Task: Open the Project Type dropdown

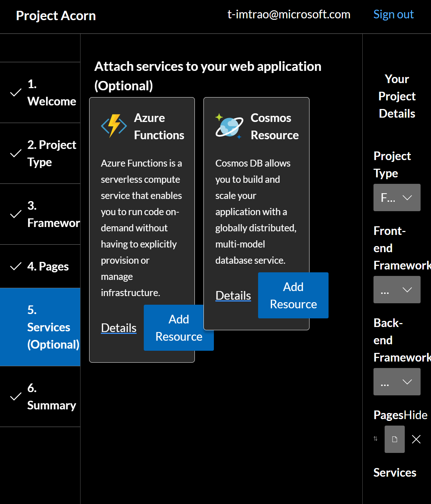Action: click(397, 197)
